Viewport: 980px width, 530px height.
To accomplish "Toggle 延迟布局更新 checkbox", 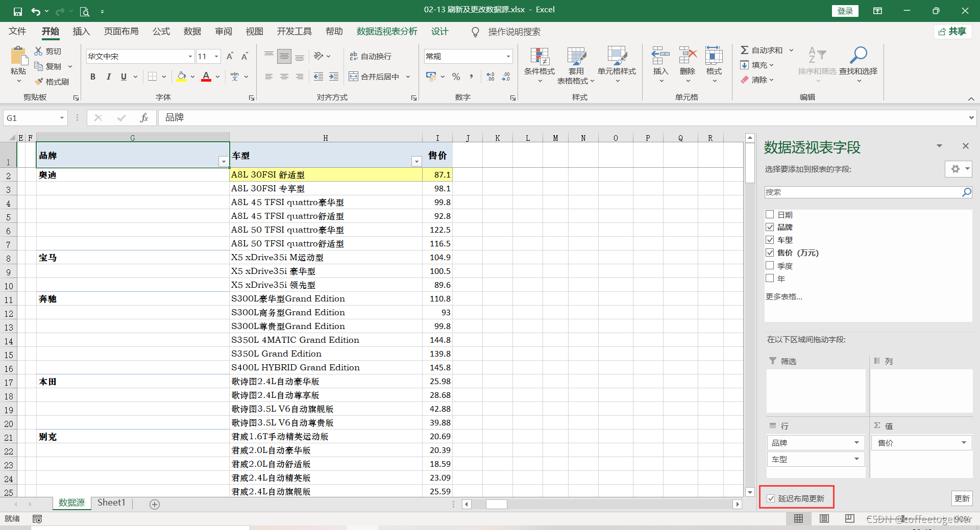I will click(771, 498).
